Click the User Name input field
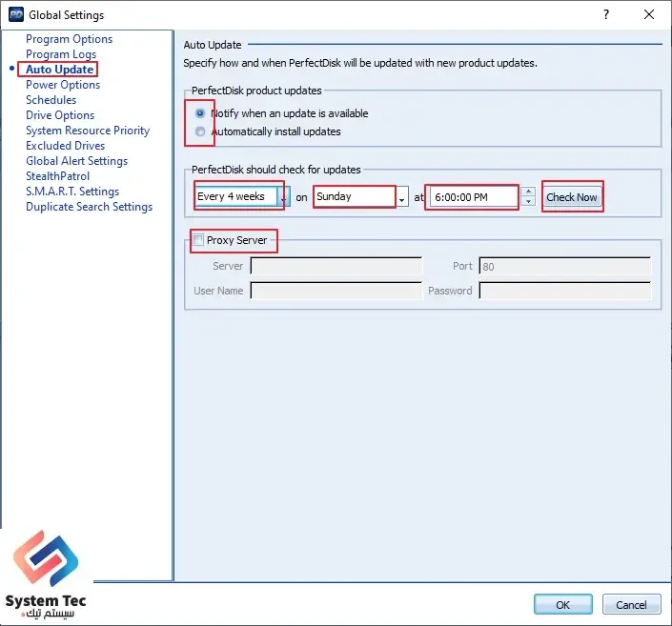This screenshot has width=672, height=626. (336, 291)
